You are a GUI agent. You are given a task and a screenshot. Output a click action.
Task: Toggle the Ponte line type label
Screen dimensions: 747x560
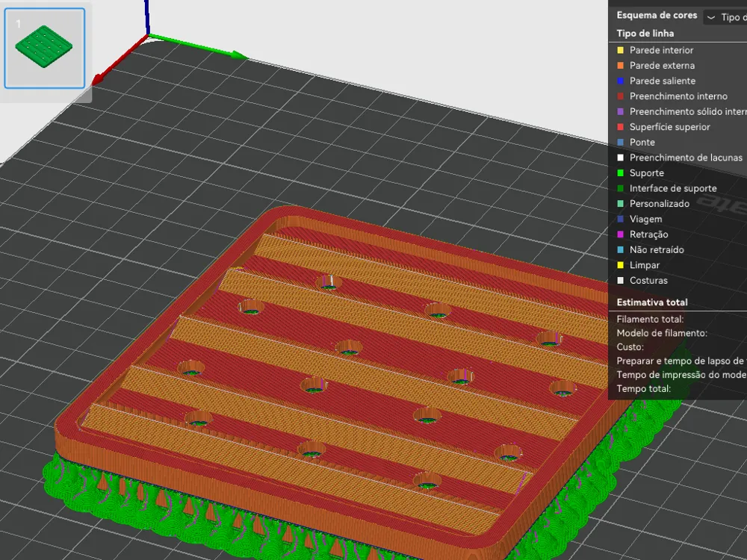click(x=642, y=142)
